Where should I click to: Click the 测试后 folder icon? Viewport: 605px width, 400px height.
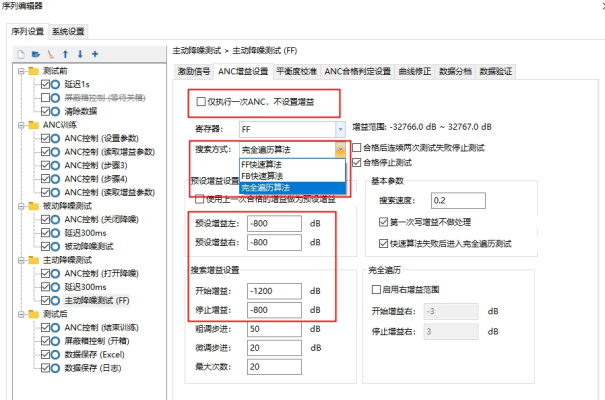(34, 314)
